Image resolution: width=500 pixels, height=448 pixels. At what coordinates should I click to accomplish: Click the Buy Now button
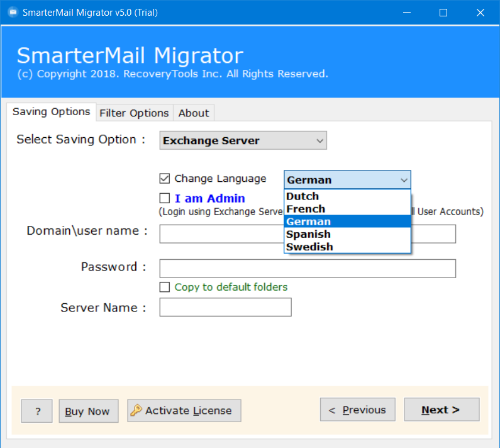(x=88, y=411)
